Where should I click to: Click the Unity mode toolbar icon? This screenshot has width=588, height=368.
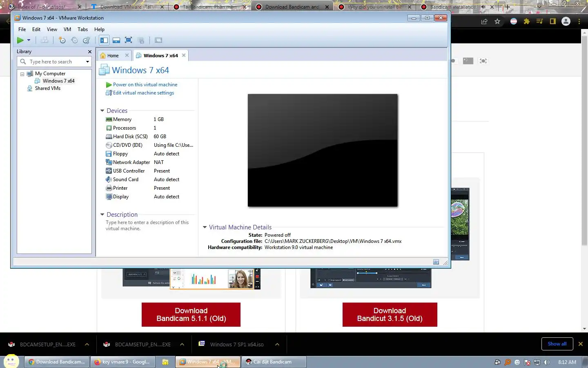[x=141, y=40]
